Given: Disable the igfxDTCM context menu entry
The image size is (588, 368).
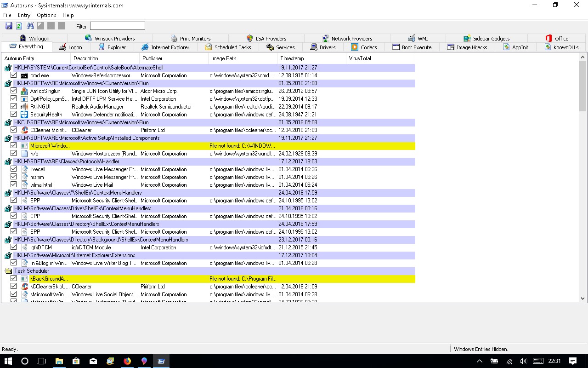Looking at the screenshot, I should (x=13, y=247).
